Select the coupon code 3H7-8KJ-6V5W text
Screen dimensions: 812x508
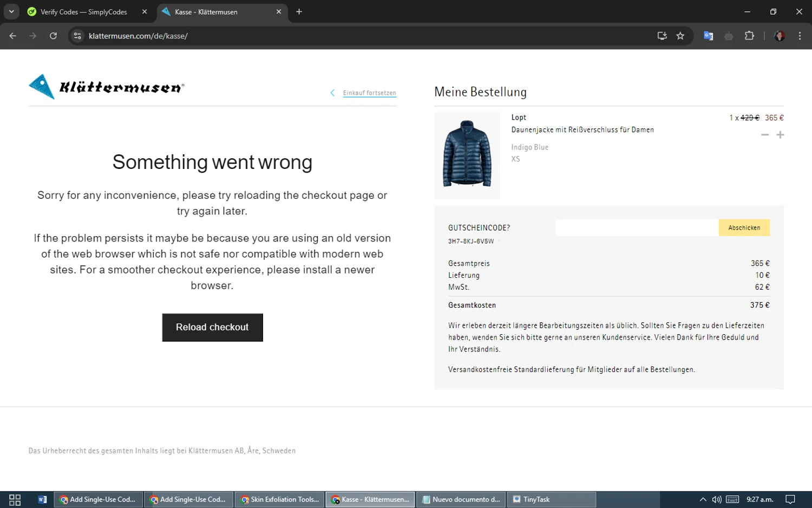pos(471,242)
